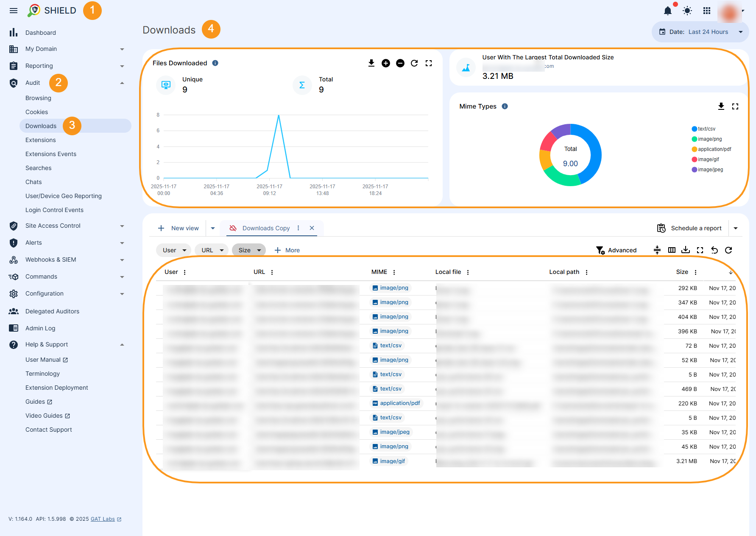756x536 pixels.
Task: Open the hamburger menu to collapse sidebar
Action: point(13,11)
